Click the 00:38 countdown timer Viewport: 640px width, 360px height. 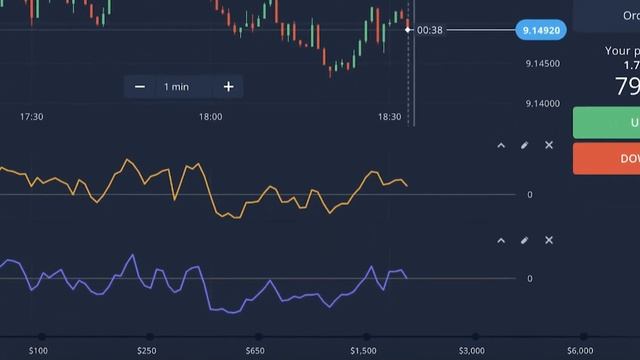[430, 30]
